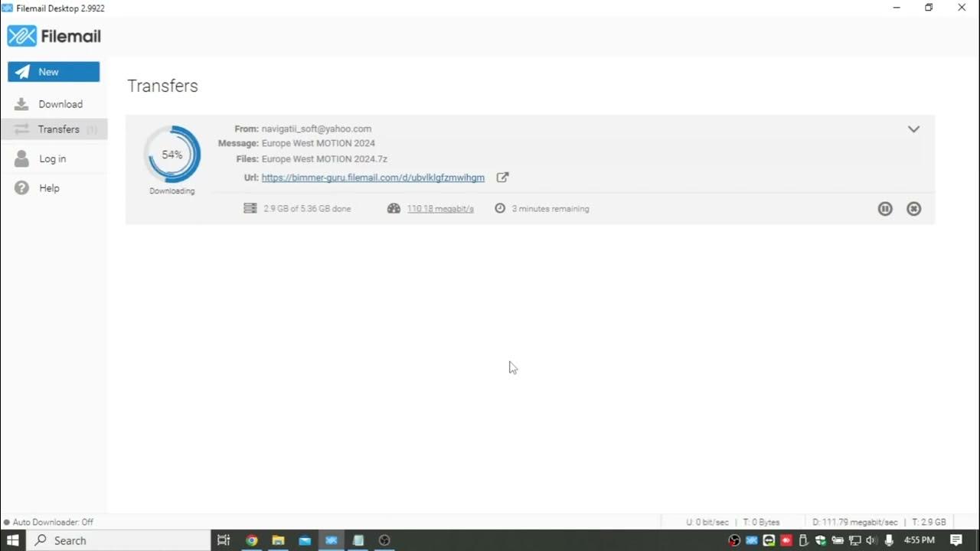Open Google Chrome from the taskbar

point(251,540)
